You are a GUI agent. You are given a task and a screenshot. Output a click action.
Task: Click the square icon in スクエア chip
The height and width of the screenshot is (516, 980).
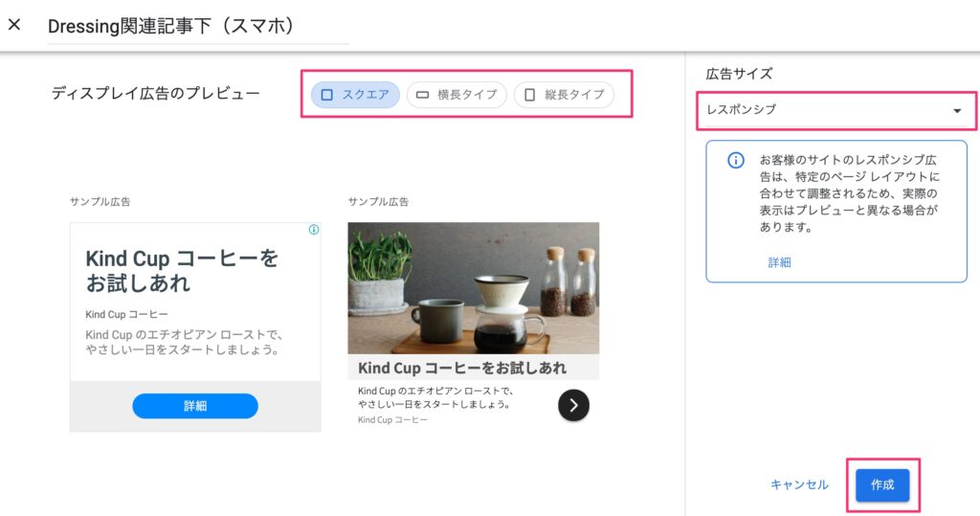pyautogui.click(x=327, y=95)
